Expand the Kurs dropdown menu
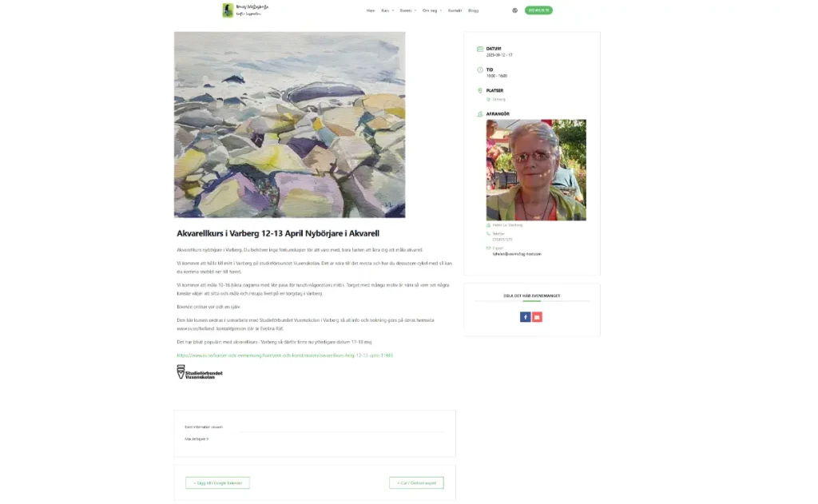 point(387,10)
